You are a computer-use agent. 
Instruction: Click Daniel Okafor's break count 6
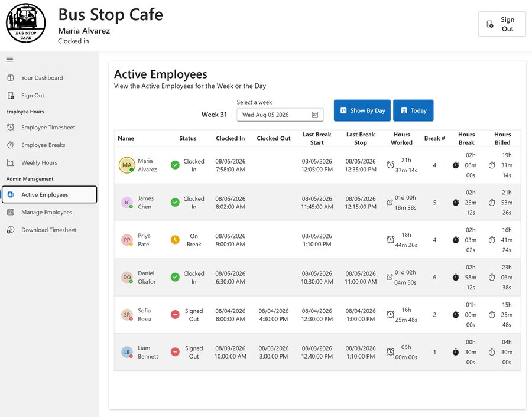tap(434, 278)
